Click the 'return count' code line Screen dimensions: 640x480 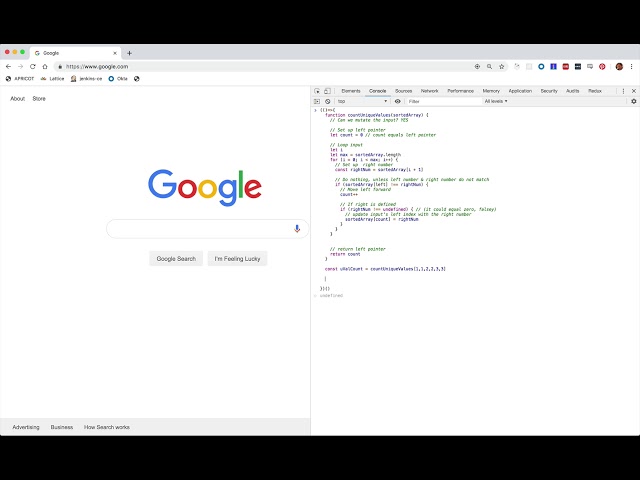tap(345, 254)
